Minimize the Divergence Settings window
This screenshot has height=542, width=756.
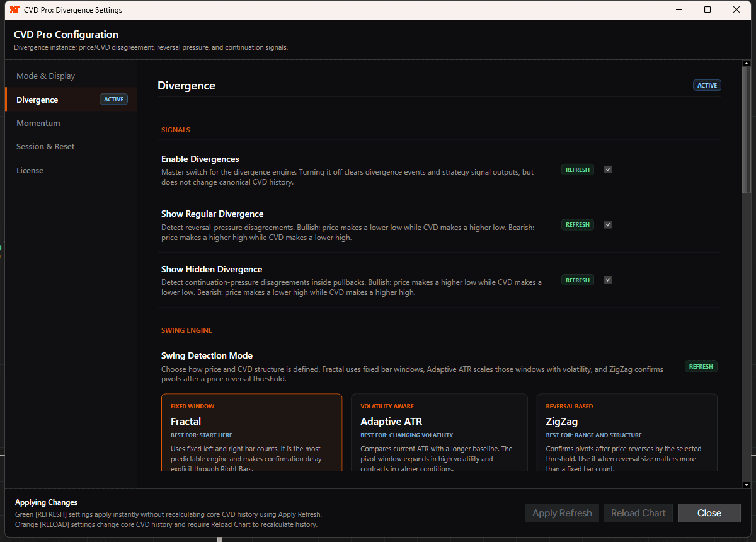point(679,9)
